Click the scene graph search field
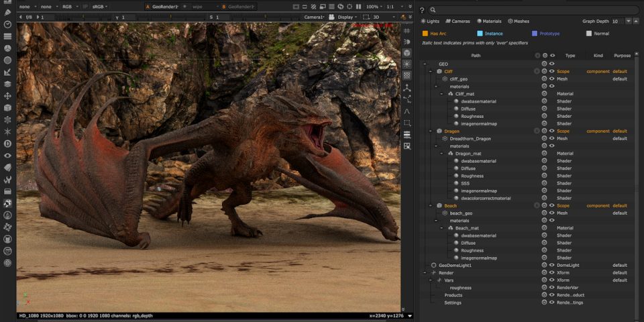644x322 pixels. click(x=533, y=10)
